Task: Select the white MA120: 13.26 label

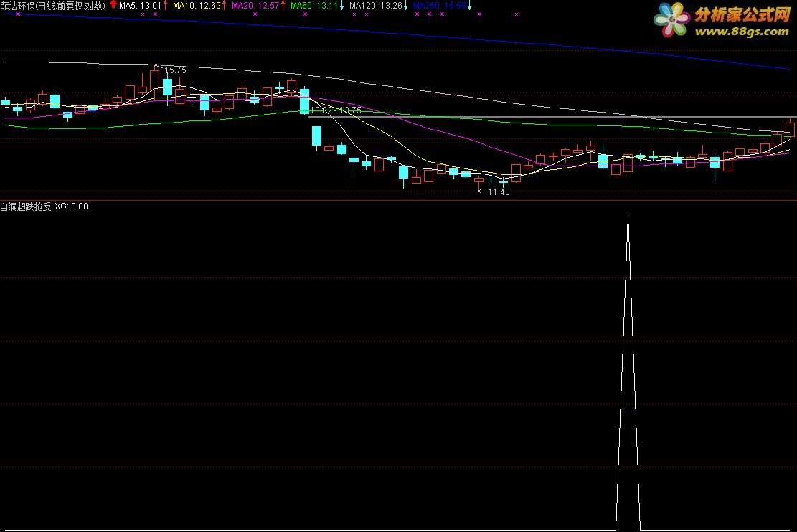Action: tap(376, 6)
